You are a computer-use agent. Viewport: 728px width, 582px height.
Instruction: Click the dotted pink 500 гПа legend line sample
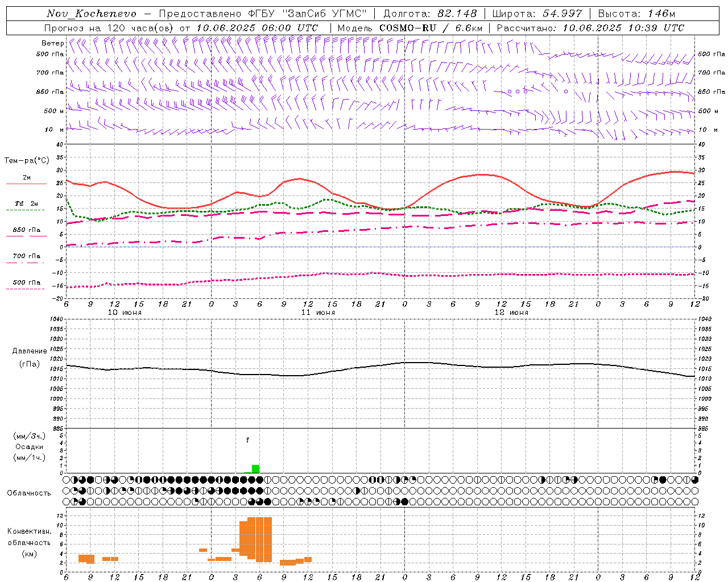point(26,289)
